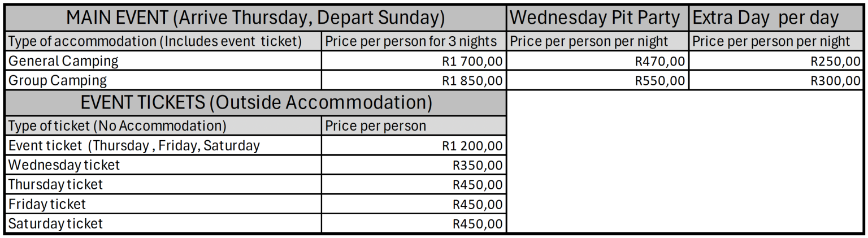Select the R350,00 Wednesday ticket price

coord(478,165)
